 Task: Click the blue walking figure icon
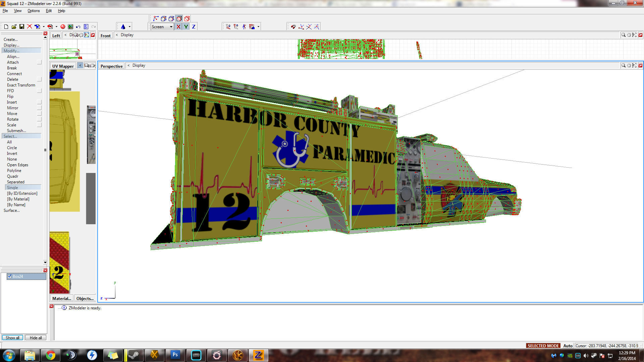(x=244, y=27)
